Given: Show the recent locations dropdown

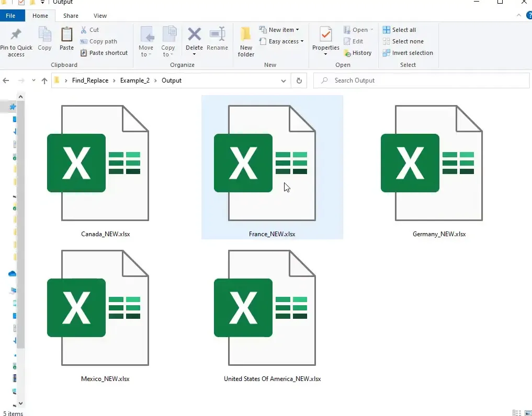Looking at the screenshot, I should [x=33, y=80].
